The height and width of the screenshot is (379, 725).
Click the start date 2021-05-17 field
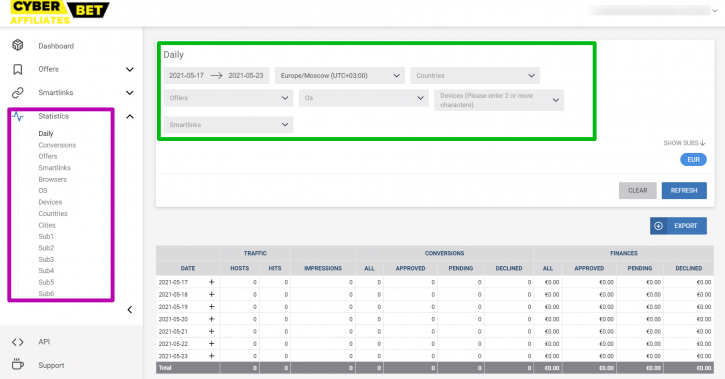[x=186, y=75]
